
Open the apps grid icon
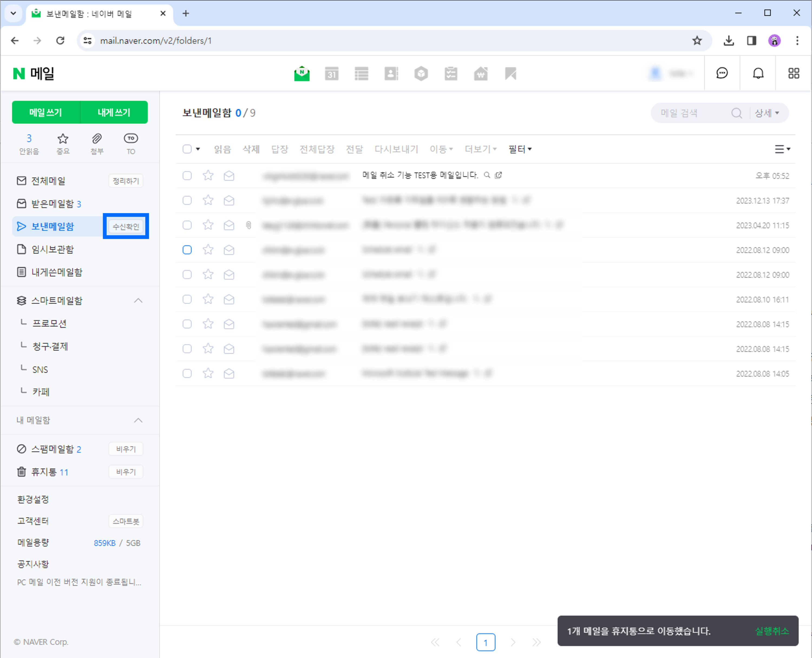point(793,73)
